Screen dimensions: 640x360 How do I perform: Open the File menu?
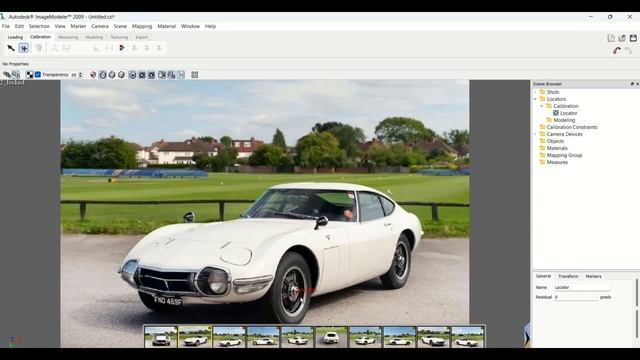(x=6, y=26)
